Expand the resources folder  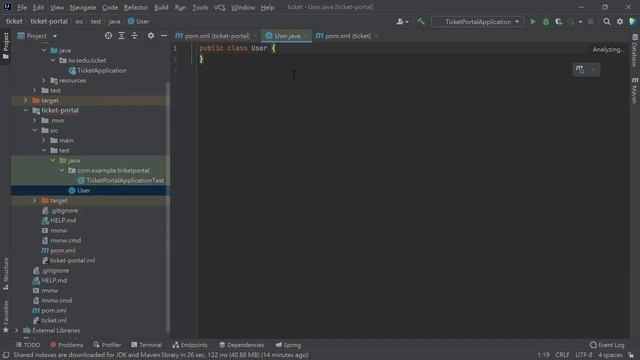pos(44,80)
